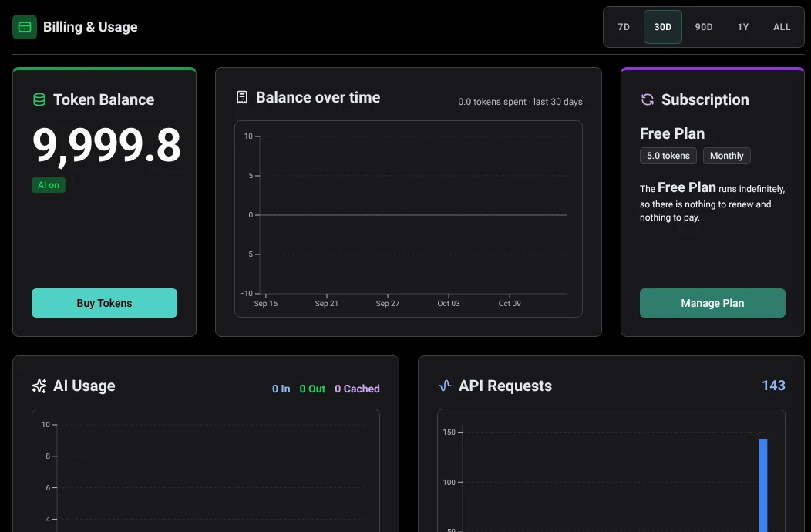
Task: Switch to the 90D time range
Action: [704, 27]
